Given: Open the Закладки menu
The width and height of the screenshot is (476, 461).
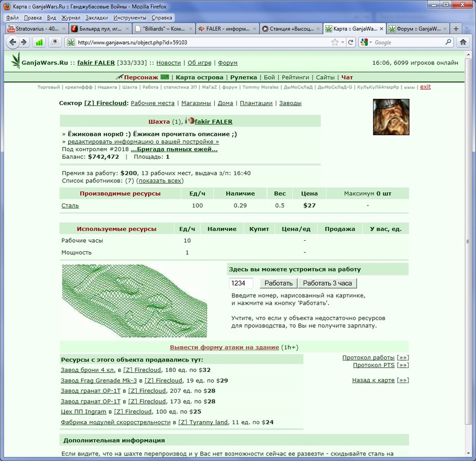Looking at the screenshot, I should click(96, 17).
